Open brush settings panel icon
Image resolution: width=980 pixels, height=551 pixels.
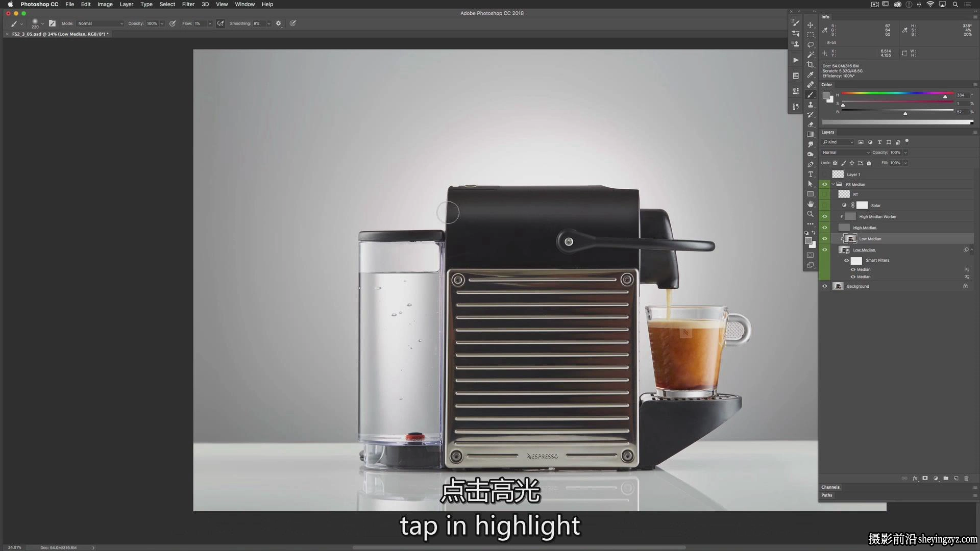click(x=52, y=23)
